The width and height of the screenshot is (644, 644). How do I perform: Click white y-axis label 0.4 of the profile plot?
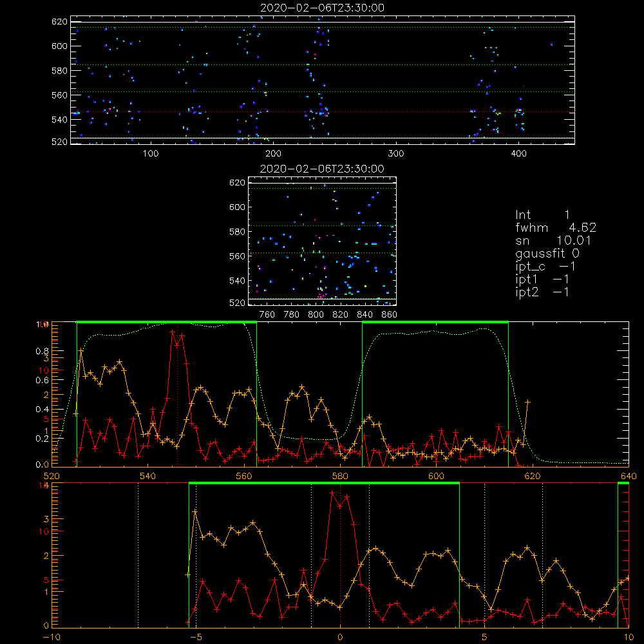43,410
